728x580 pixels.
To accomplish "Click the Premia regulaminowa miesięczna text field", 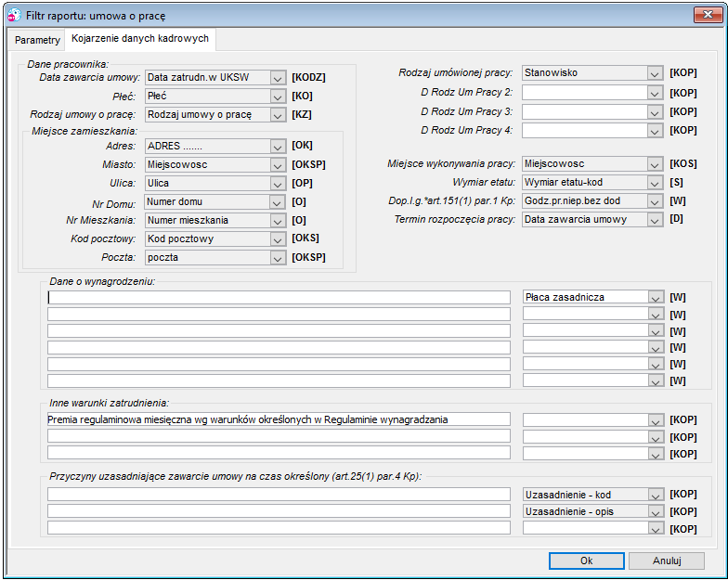I will coord(279,419).
